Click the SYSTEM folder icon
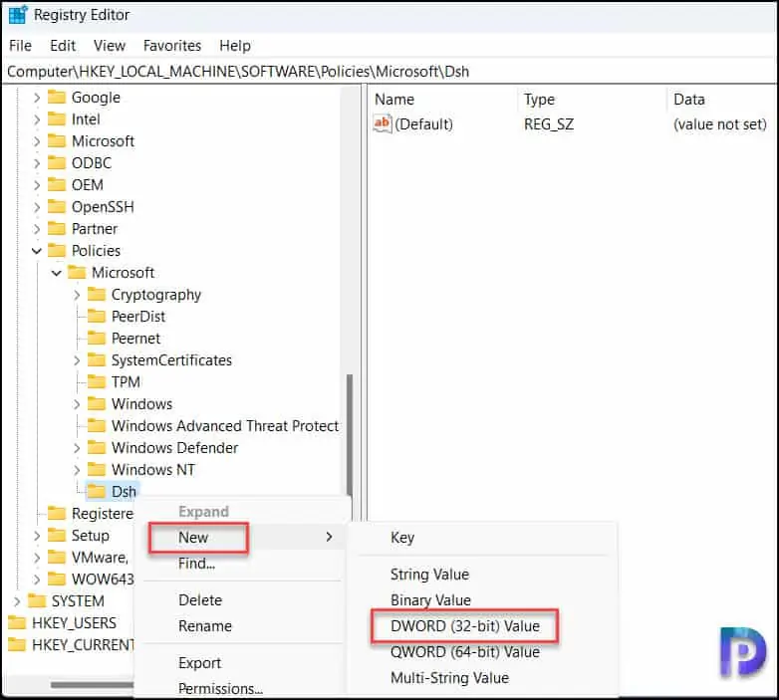The width and height of the screenshot is (779, 700). [x=37, y=600]
